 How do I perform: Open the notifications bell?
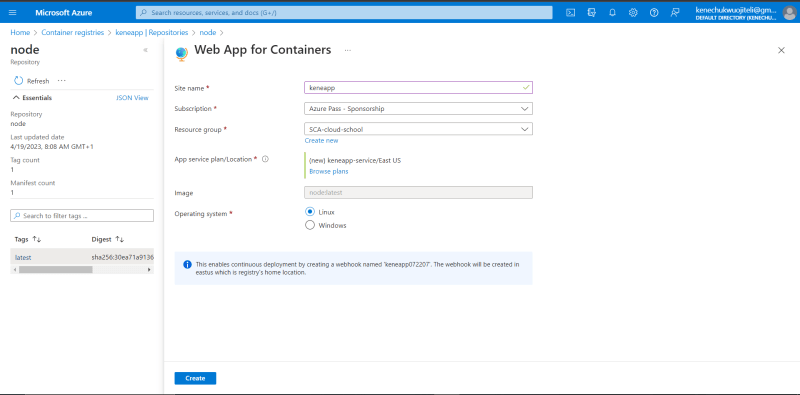tap(612, 13)
